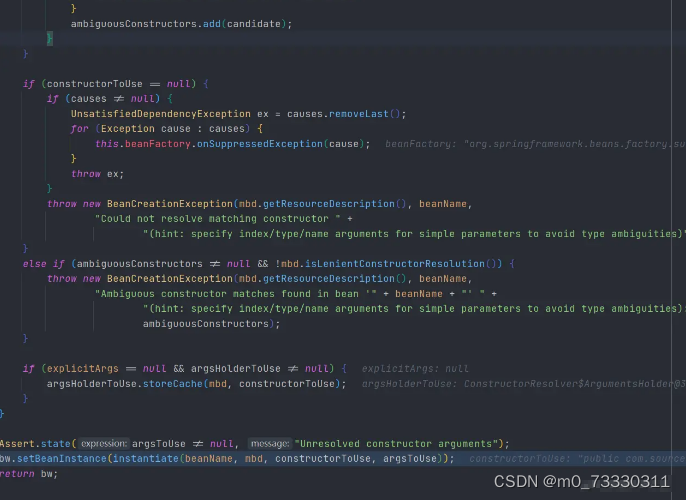Click the onSuppressedException method call
This screenshot has width=686, height=500.
point(259,144)
